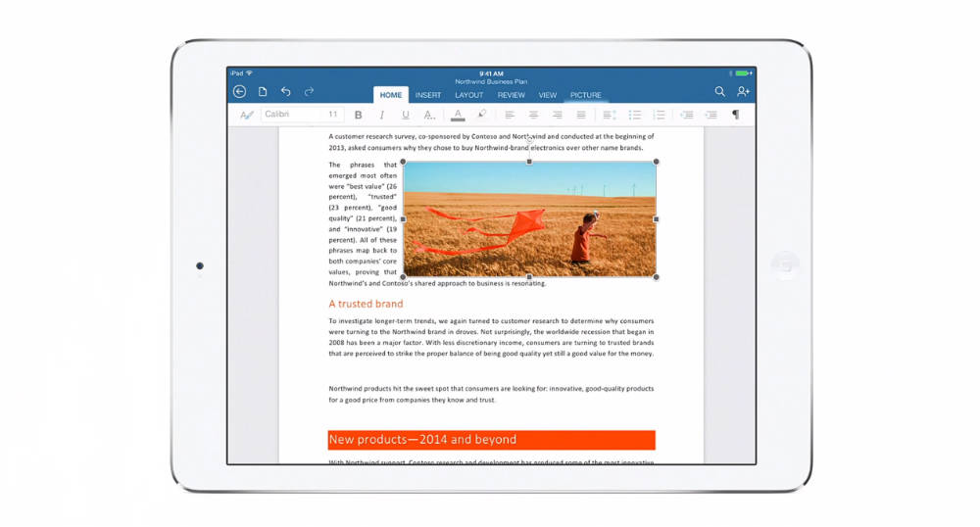
Task: Redo the last undone action
Action: [x=309, y=92]
